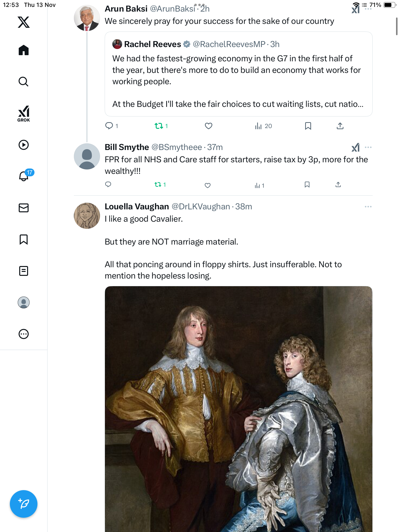Open Direct Messages envelope icon
This screenshot has height=532, width=399.
pos(24,208)
